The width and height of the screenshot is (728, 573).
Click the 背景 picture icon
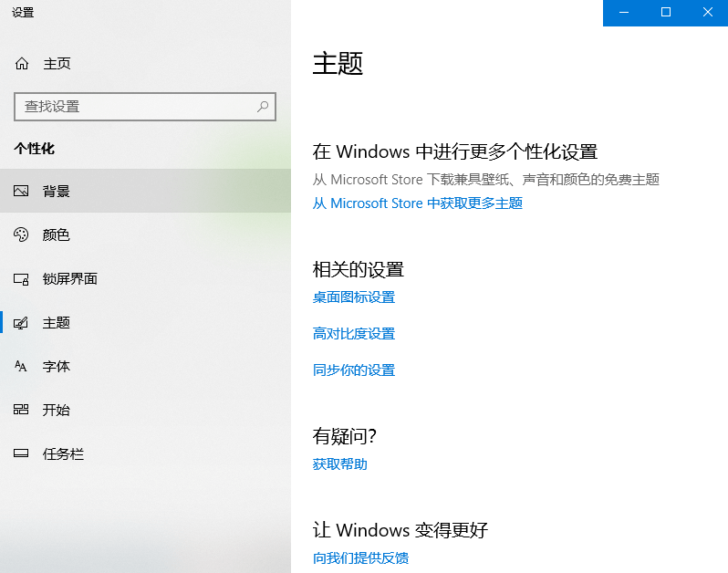21,191
